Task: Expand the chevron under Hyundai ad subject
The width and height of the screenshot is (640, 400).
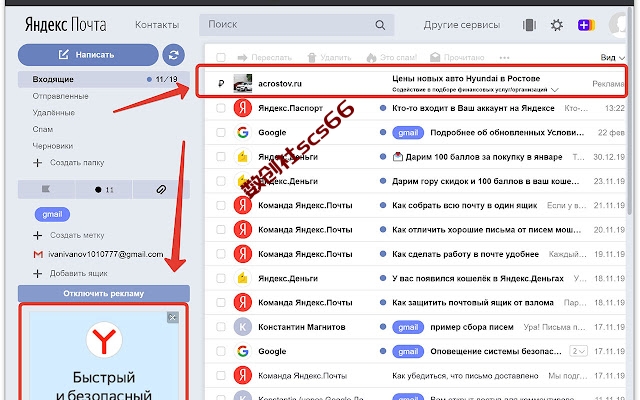Action: pyautogui.click(x=554, y=90)
